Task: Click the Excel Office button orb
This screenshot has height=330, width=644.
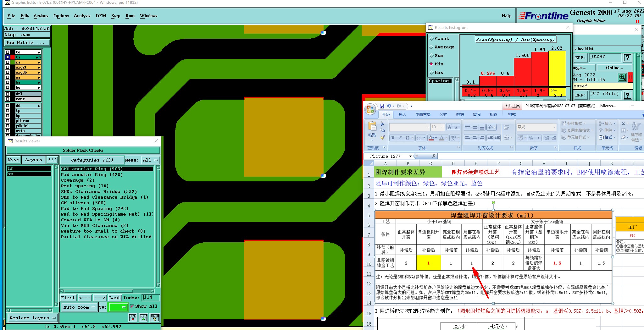Action: (370, 109)
